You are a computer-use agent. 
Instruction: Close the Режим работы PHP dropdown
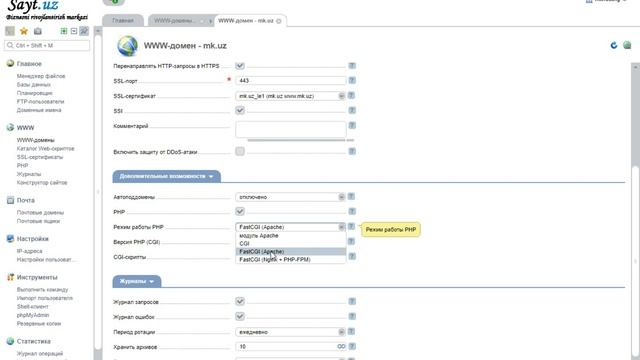290,227
